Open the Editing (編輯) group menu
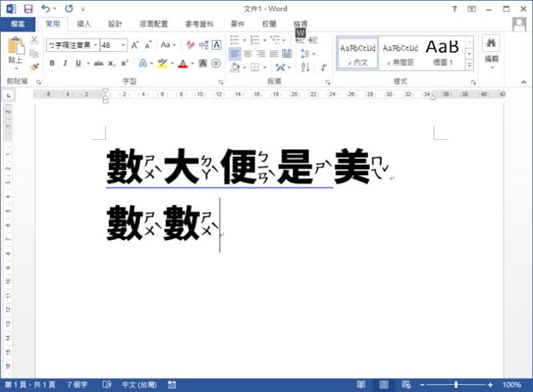Viewport: 533px width, 392px height. (491, 52)
